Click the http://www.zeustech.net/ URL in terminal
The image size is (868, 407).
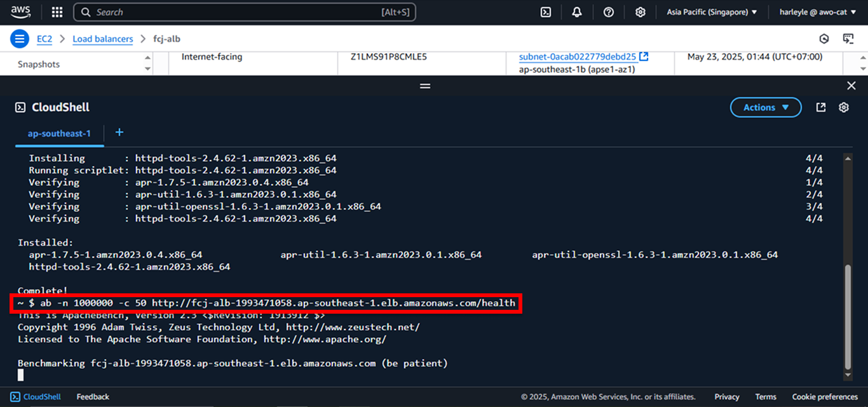coord(353,327)
